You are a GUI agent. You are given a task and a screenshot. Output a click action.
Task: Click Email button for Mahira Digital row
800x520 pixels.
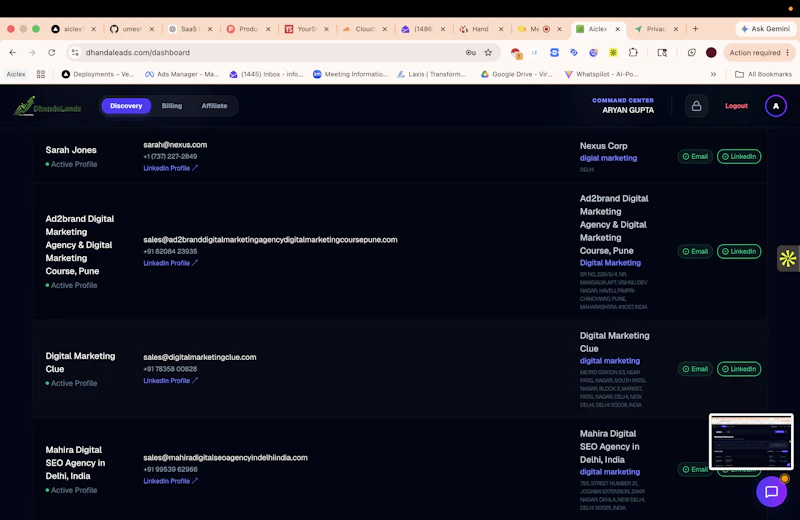(x=694, y=469)
